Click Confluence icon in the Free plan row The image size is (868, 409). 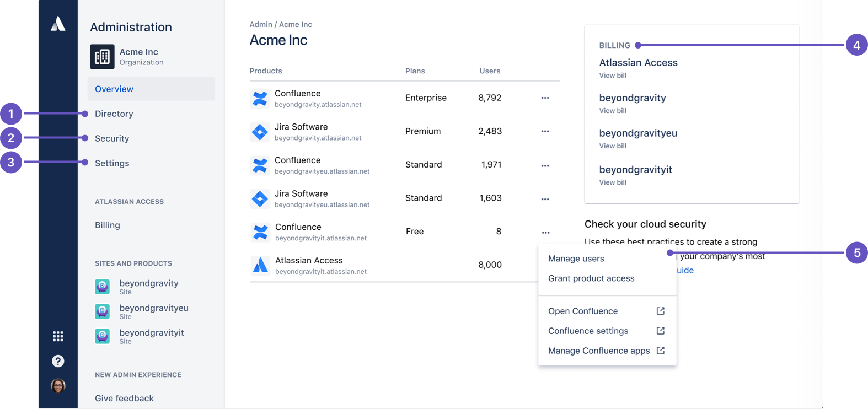pyautogui.click(x=260, y=232)
